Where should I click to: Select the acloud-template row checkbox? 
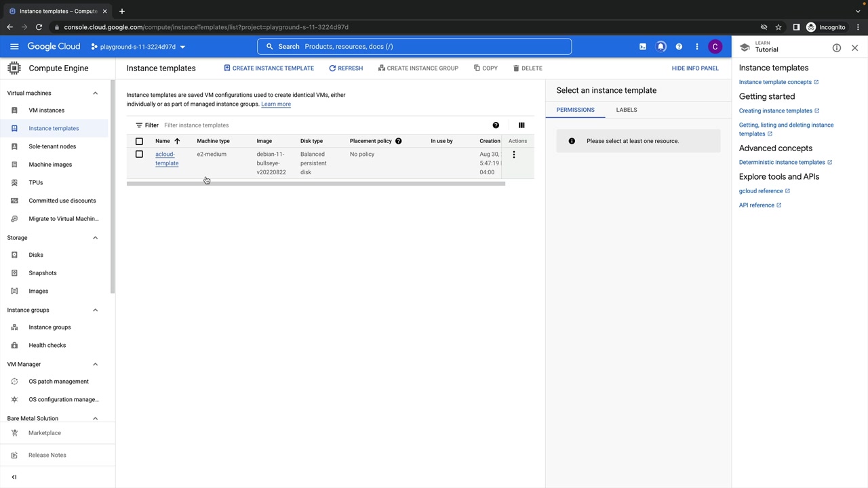click(139, 155)
